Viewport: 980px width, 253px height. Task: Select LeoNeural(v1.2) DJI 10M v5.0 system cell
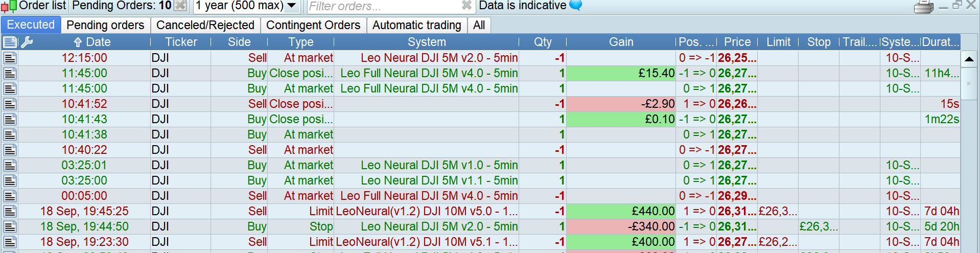tap(427, 211)
